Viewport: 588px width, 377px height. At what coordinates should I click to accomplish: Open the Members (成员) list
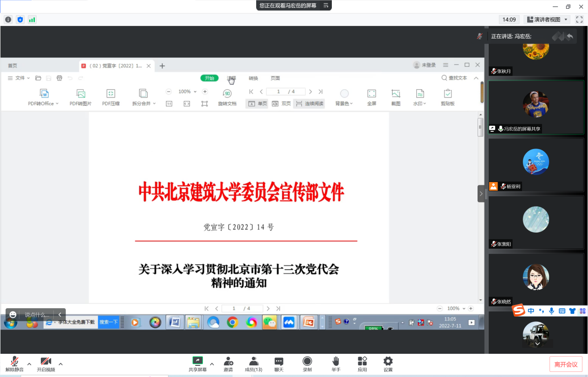pyautogui.click(x=253, y=361)
